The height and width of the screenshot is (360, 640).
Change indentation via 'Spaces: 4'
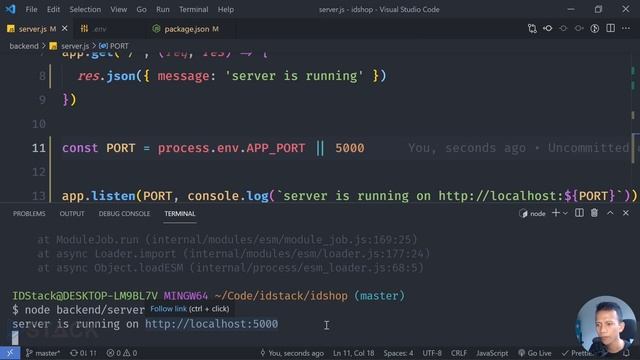(398, 353)
